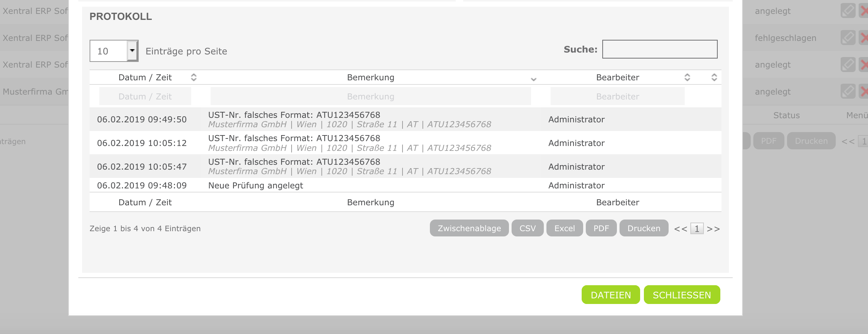Sort by Datum / Zeit column arrows
Screen dimensions: 868x334
point(193,77)
